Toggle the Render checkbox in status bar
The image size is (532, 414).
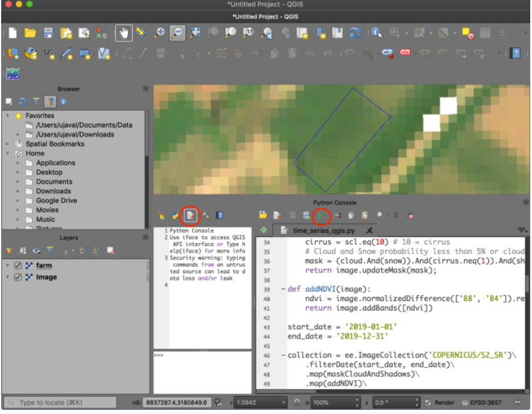[428, 402]
